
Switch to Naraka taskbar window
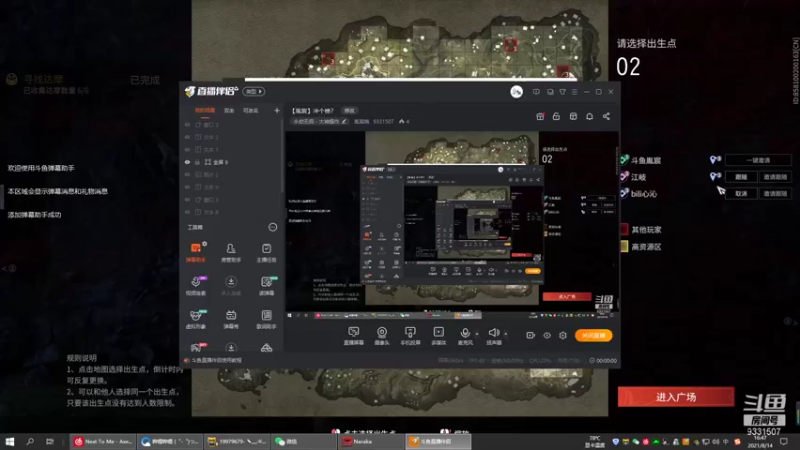372,441
